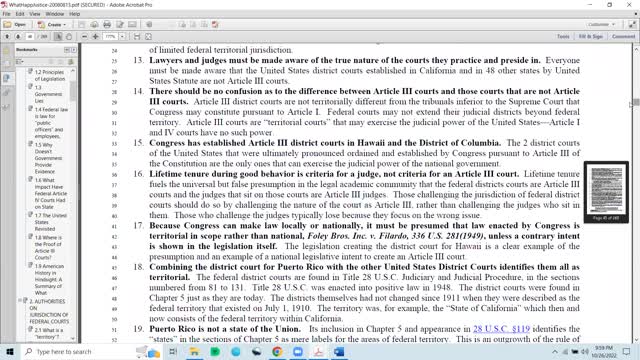Select the Hand pan tool
640x360 pixels.
point(69,37)
